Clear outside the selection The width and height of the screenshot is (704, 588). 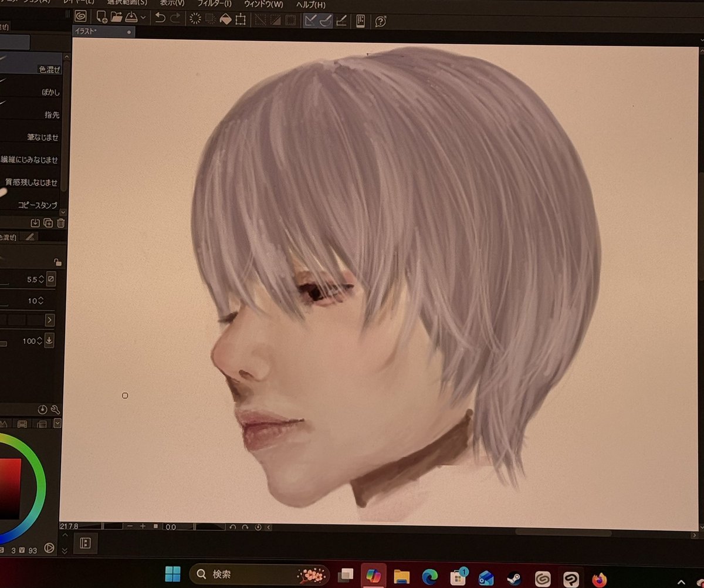tap(210, 19)
